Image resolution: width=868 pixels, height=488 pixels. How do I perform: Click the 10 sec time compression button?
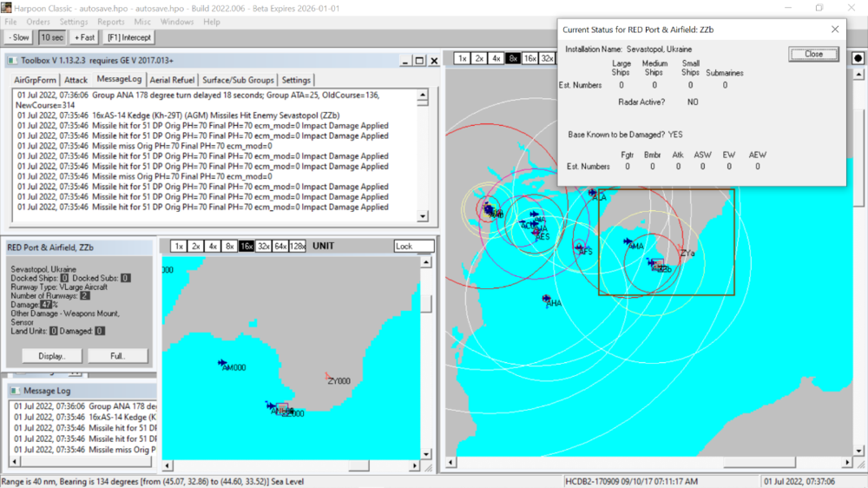point(51,37)
